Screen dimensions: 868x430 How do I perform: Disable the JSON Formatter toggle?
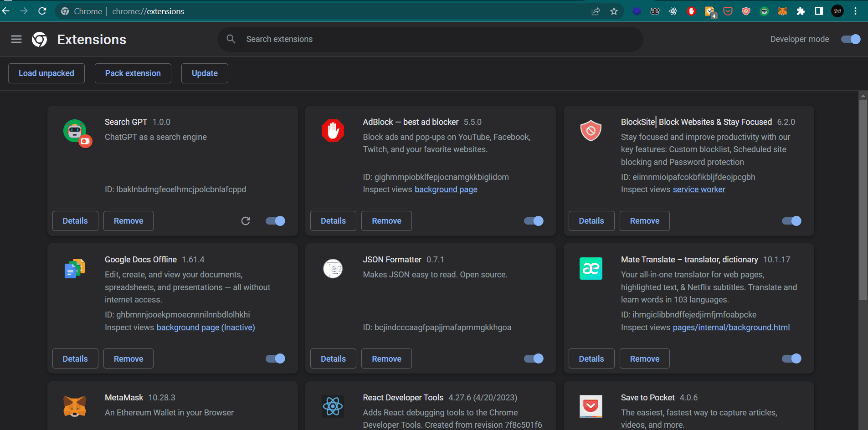click(534, 358)
